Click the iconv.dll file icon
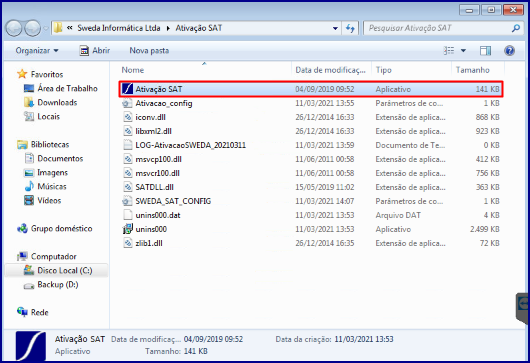 [x=127, y=117]
